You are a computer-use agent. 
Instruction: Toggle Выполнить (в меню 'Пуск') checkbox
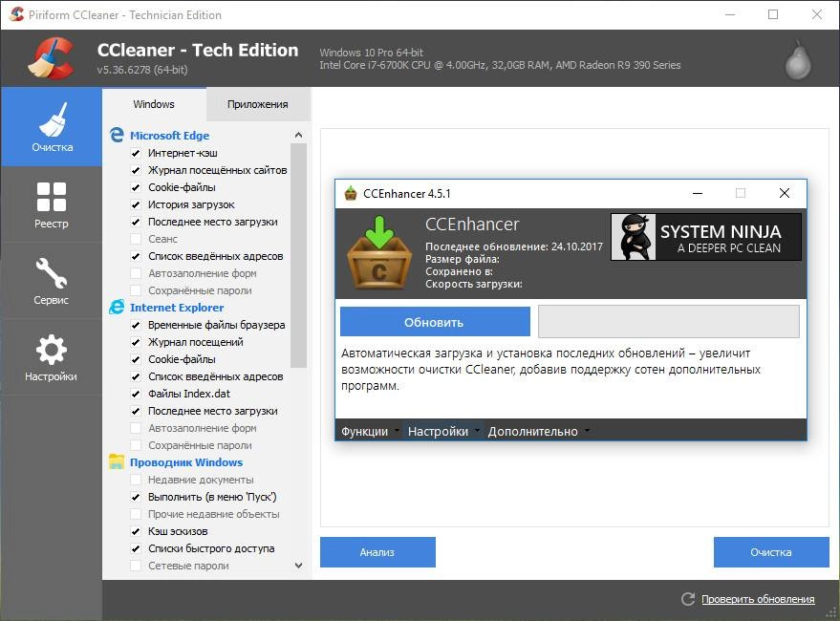[x=136, y=497]
